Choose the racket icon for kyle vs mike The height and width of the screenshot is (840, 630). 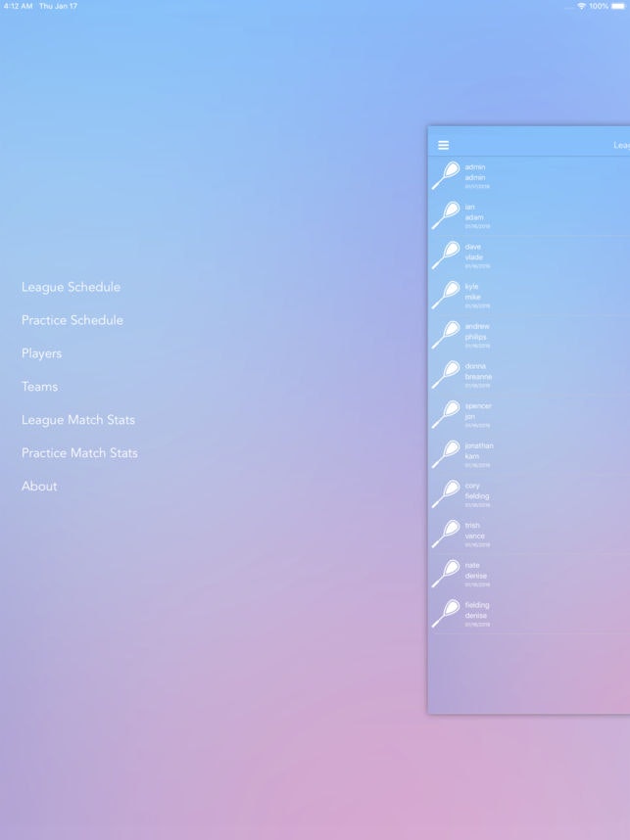click(446, 295)
